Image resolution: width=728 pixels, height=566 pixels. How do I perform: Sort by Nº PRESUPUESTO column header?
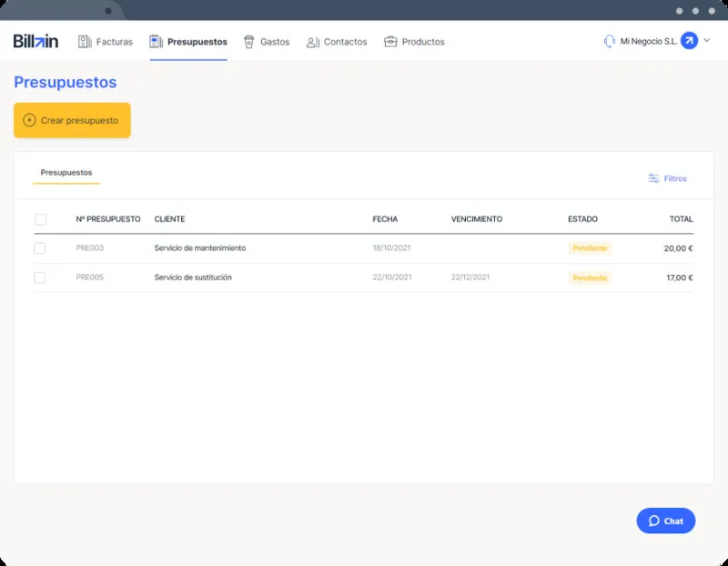[x=108, y=219]
